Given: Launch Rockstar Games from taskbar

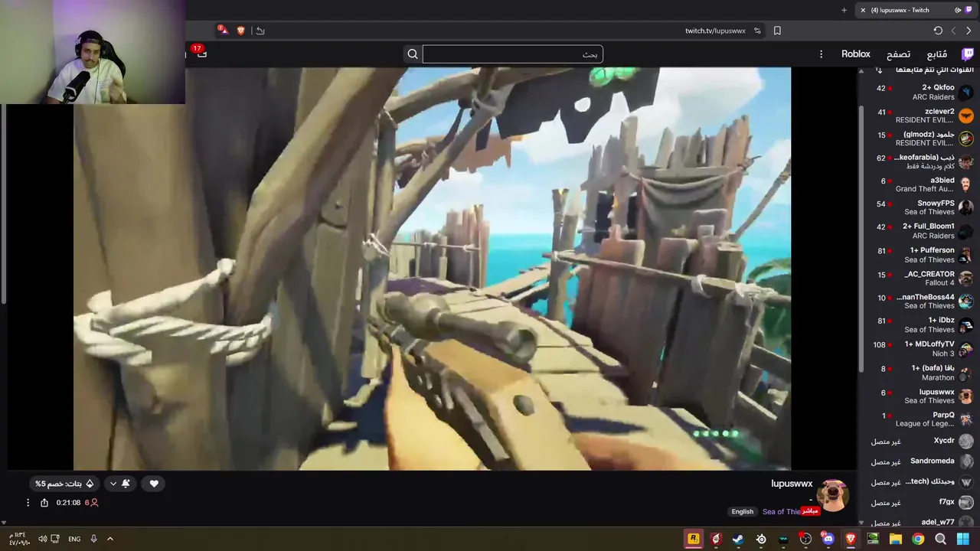Looking at the screenshot, I should [x=694, y=539].
